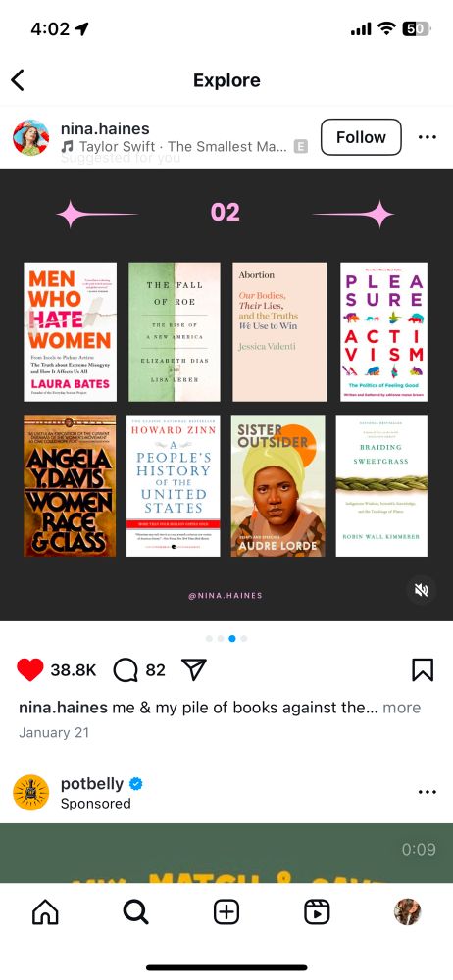The width and height of the screenshot is (453, 980).
Task: Open the Reels tab
Action: click(x=318, y=912)
